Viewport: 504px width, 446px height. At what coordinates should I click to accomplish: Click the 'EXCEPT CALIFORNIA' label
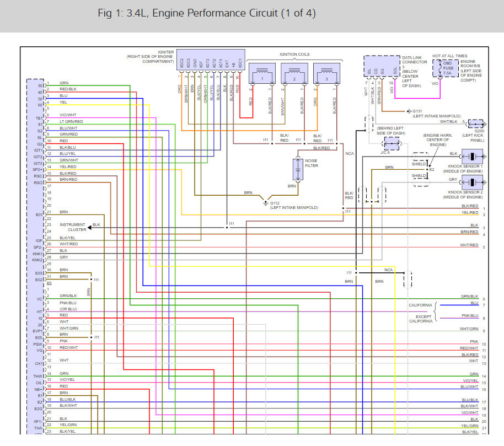point(421,319)
